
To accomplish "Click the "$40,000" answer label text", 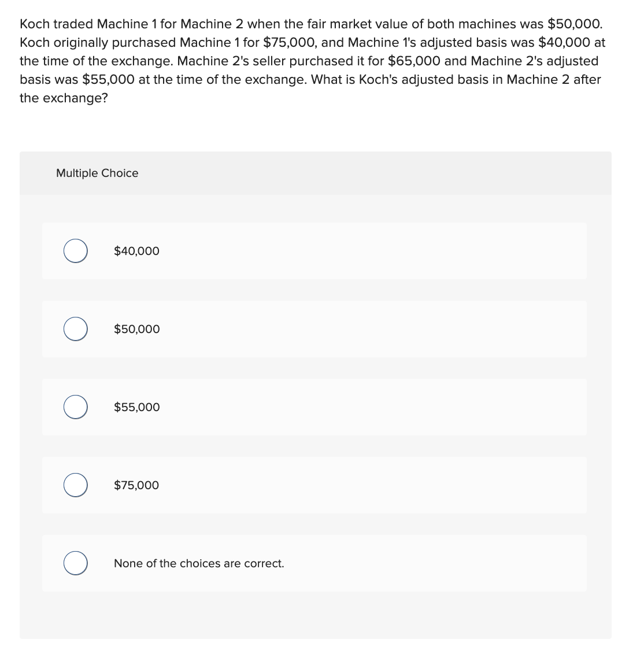I will [x=136, y=251].
